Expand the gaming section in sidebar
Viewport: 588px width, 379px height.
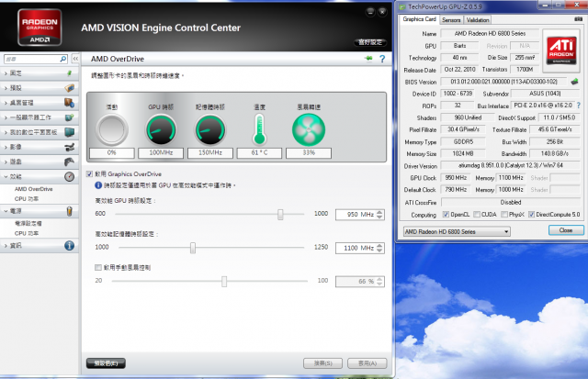[x=6, y=162]
